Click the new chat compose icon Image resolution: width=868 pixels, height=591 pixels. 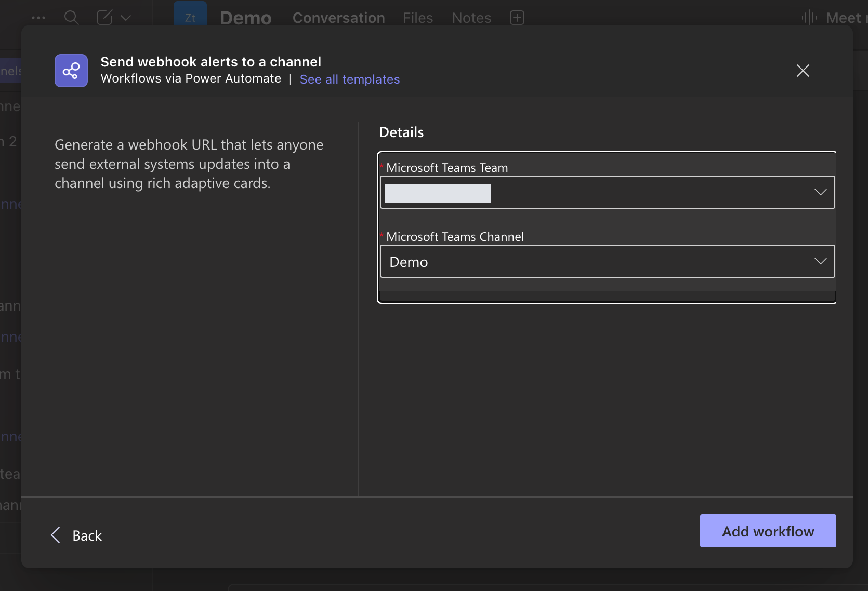[x=105, y=18]
